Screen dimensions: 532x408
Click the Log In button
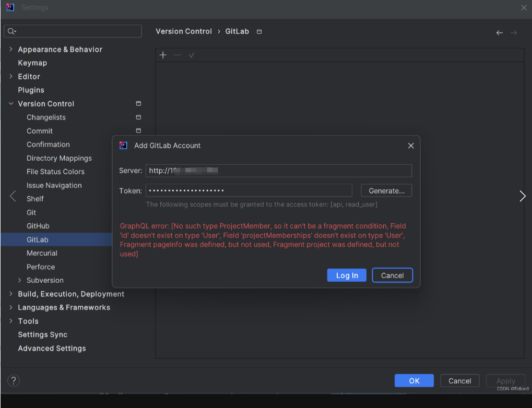tap(347, 275)
